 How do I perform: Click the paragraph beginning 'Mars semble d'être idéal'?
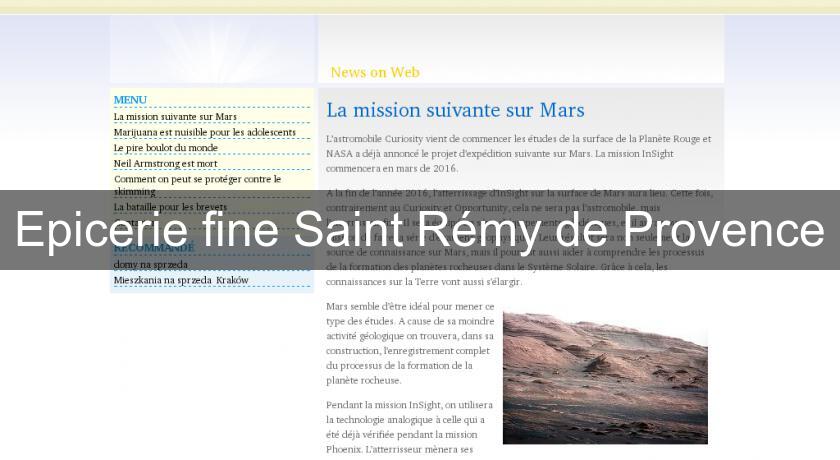[x=410, y=344]
